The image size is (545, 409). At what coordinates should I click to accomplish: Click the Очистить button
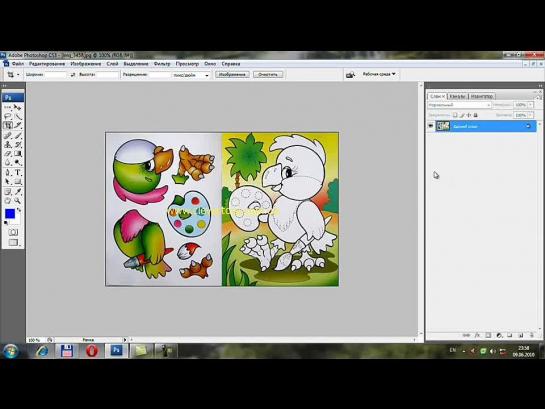(268, 74)
